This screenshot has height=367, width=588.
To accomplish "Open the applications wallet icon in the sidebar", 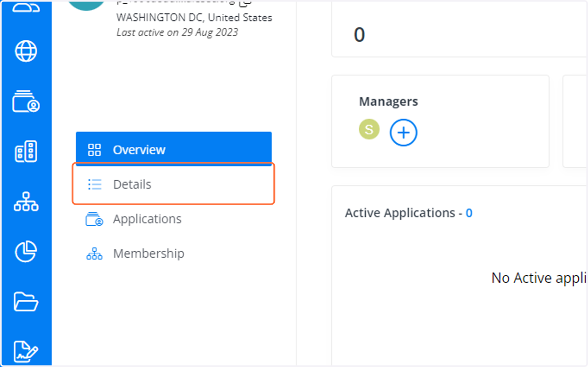I will coord(26,101).
